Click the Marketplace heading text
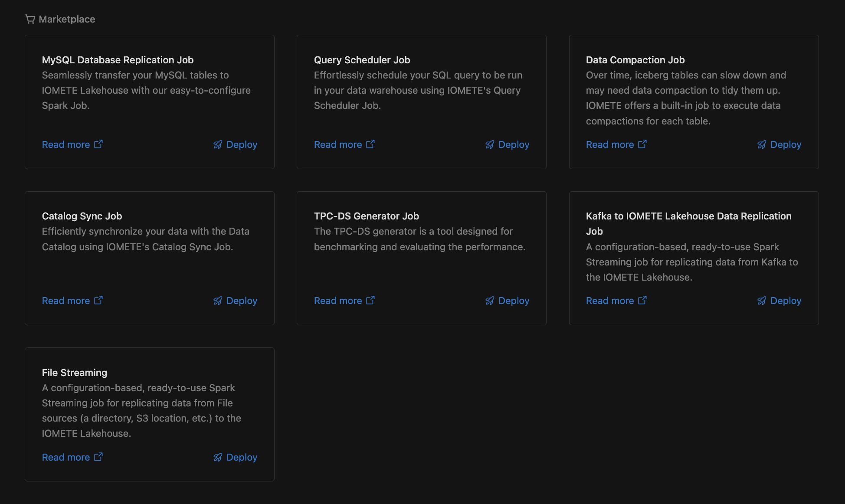Viewport: 845px width, 504px height. tap(67, 19)
